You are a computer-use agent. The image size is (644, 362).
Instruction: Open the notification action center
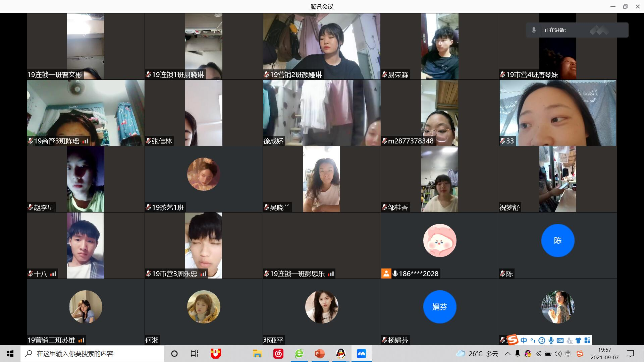[x=630, y=354]
